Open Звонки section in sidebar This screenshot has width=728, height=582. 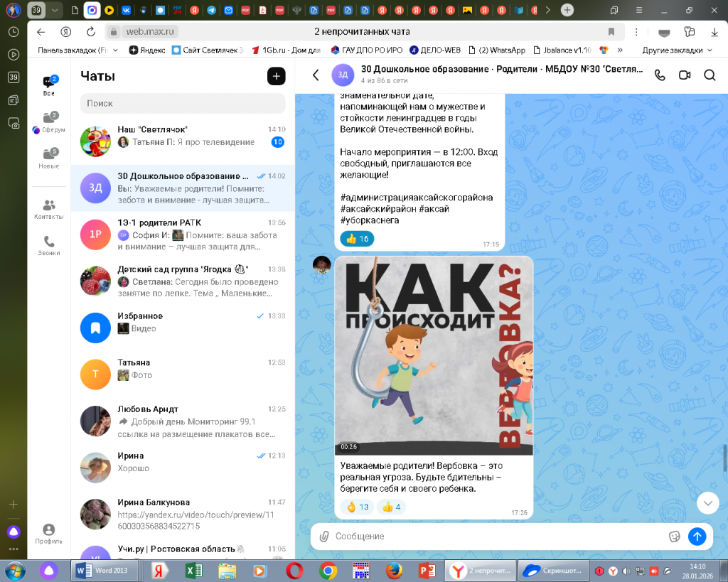[49, 245]
